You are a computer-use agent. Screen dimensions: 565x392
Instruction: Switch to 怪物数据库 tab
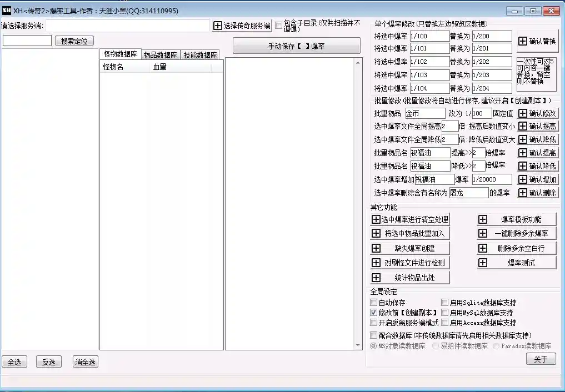pyautogui.click(x=121, y=54)
